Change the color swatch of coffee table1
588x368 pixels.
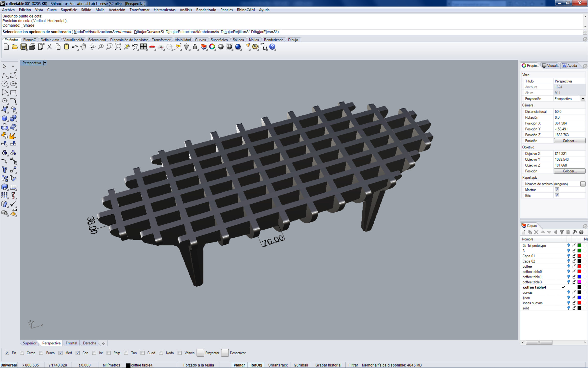coord(579,277)
